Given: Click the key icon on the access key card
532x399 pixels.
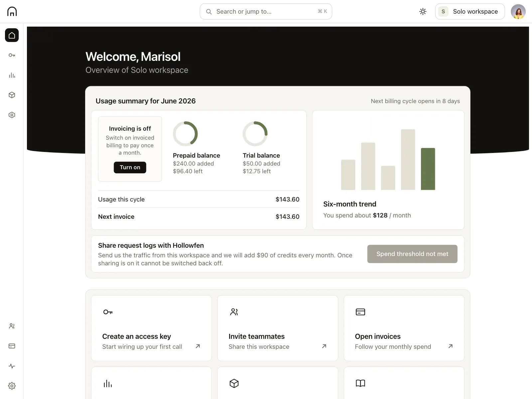Looking at the screenshot, I should coord(108,312).
